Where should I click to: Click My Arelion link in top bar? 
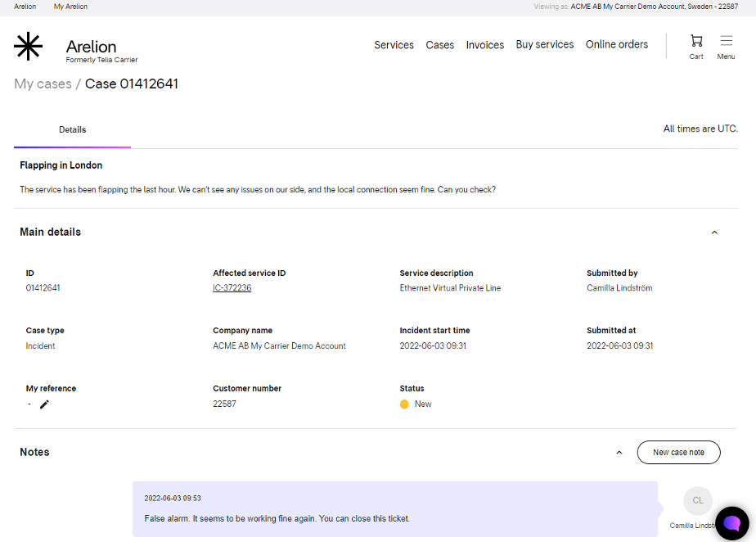click(70, 7)
